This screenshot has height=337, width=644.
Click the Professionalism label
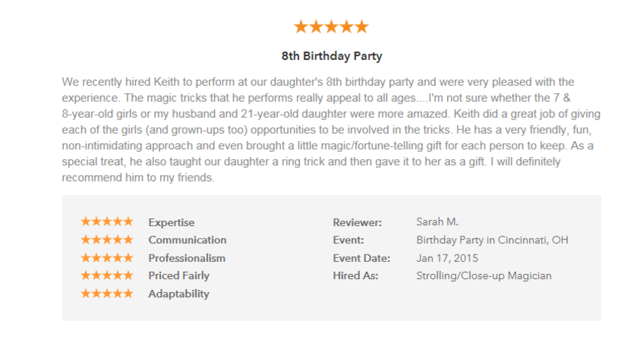coord(187,258)
